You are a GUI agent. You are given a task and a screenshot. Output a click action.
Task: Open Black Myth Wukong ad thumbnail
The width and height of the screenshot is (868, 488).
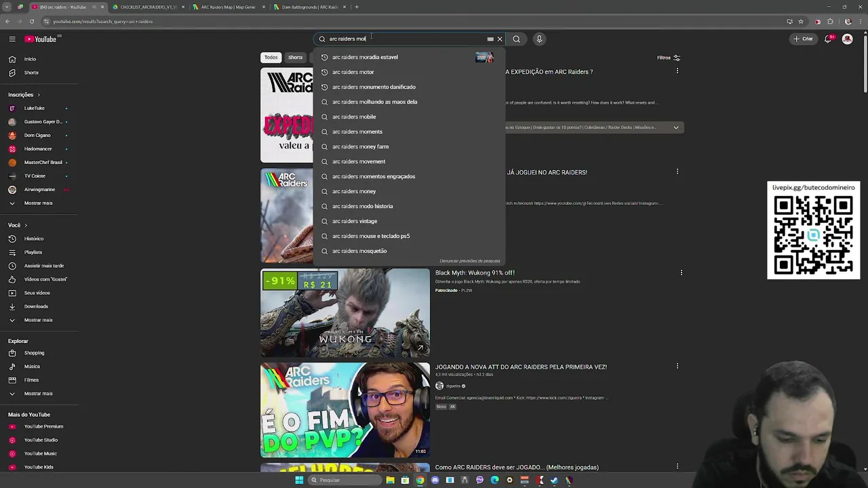(x=345, y=312)
